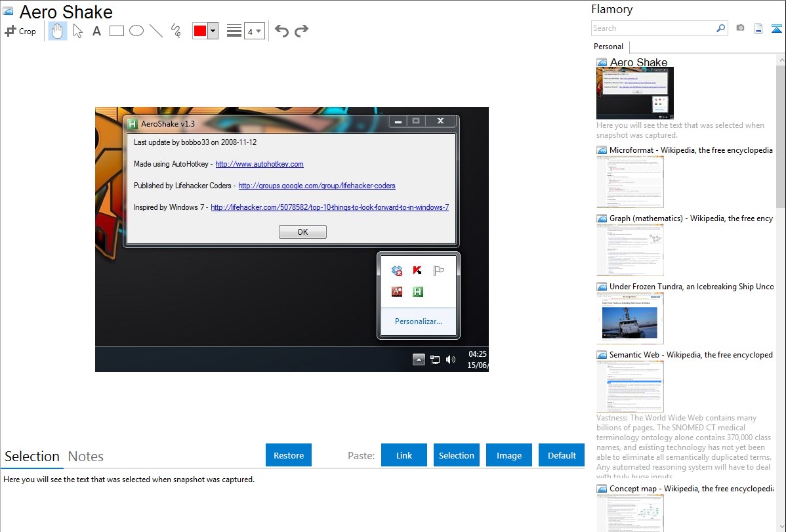Click the taskbar clock 04:25

click(477, 354)
